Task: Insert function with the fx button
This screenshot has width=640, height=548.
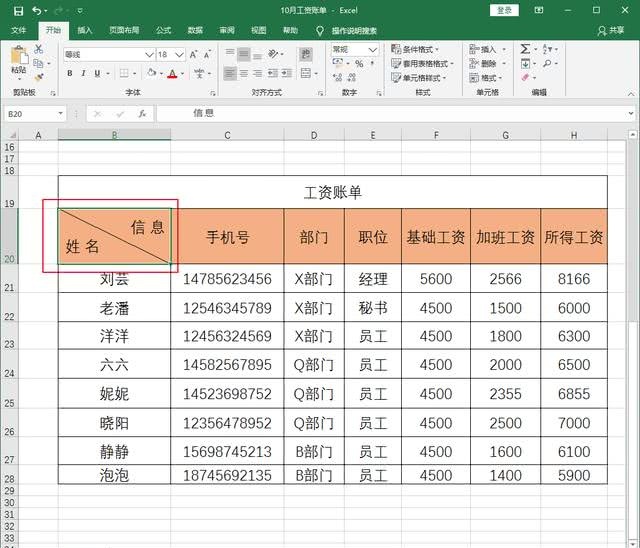Action: click(x=142, y=114)
